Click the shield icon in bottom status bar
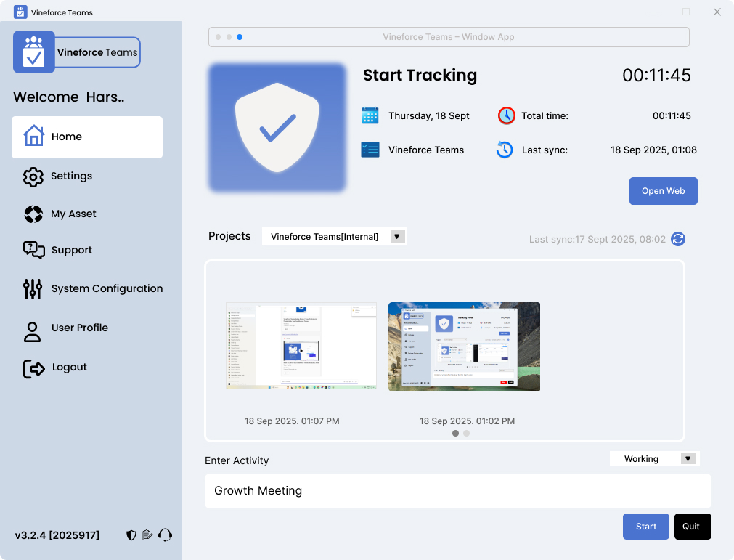The image size is (734, 560). point(131,535)
